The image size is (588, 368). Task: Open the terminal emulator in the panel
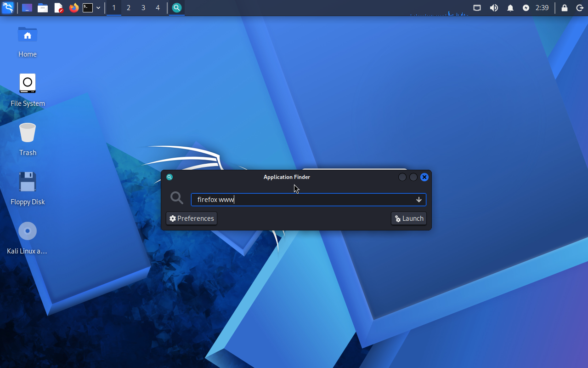coord(88,8)
